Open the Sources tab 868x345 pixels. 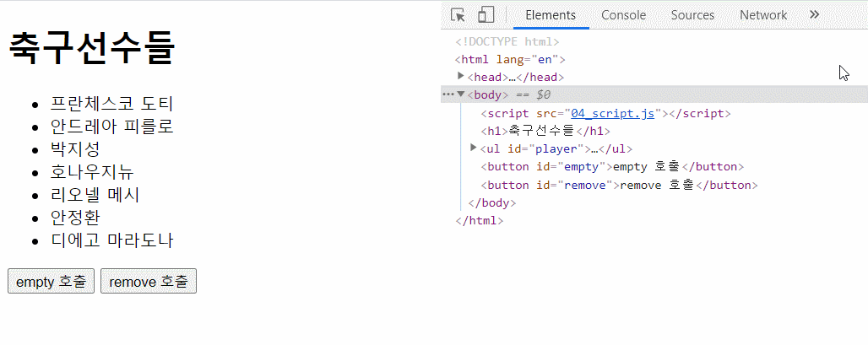tap(692, 15)
